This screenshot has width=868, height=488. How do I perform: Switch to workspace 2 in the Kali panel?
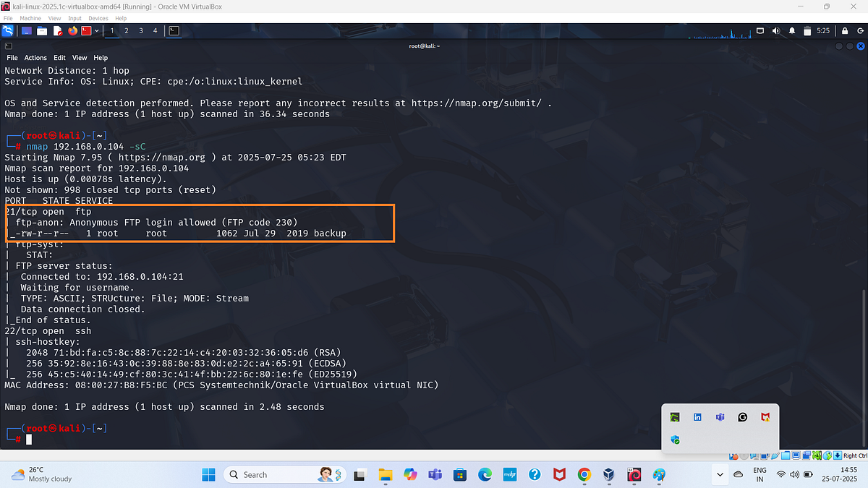[126, 30]
